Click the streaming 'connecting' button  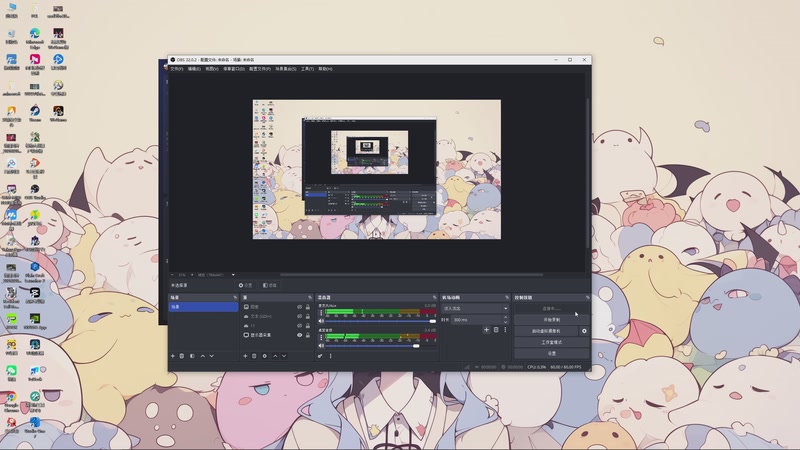(x=552, y=309)
